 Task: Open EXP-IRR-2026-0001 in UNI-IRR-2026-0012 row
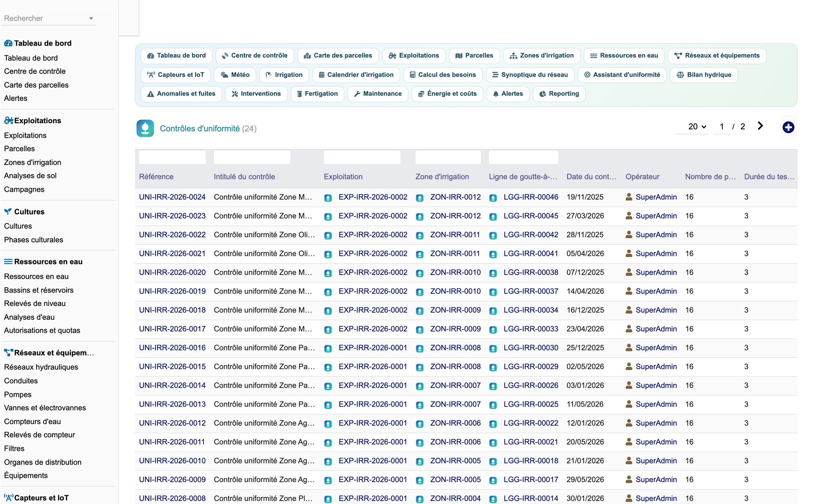(373, 423)
